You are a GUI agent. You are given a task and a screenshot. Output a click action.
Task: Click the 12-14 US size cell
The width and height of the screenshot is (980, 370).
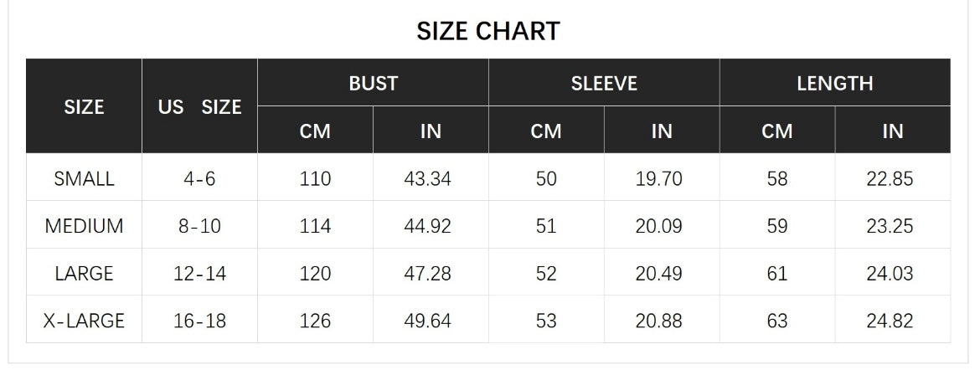(199, 274)
